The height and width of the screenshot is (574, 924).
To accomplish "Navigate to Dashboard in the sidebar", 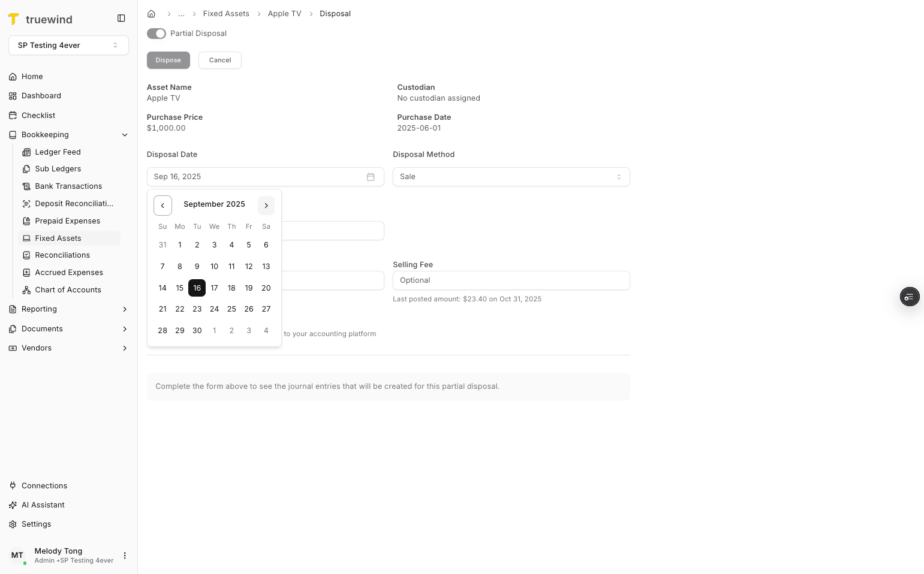I will [x=41, y=95].
